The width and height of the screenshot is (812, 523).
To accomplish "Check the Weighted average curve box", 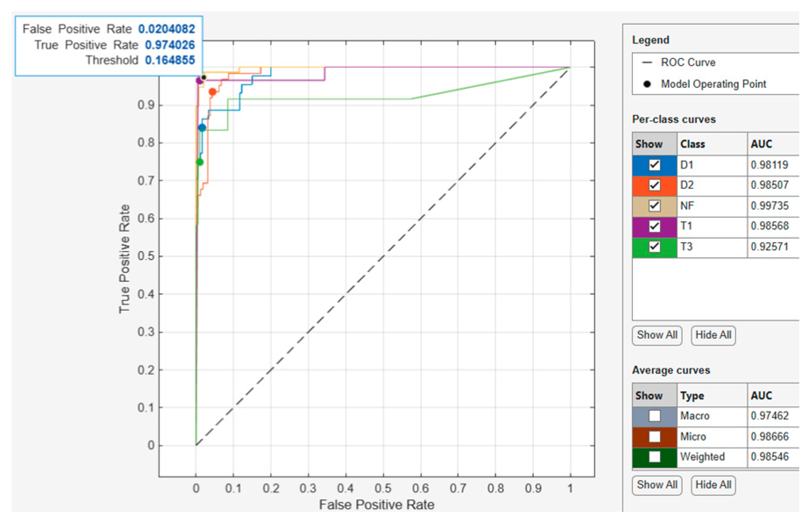I will point(654,457).
